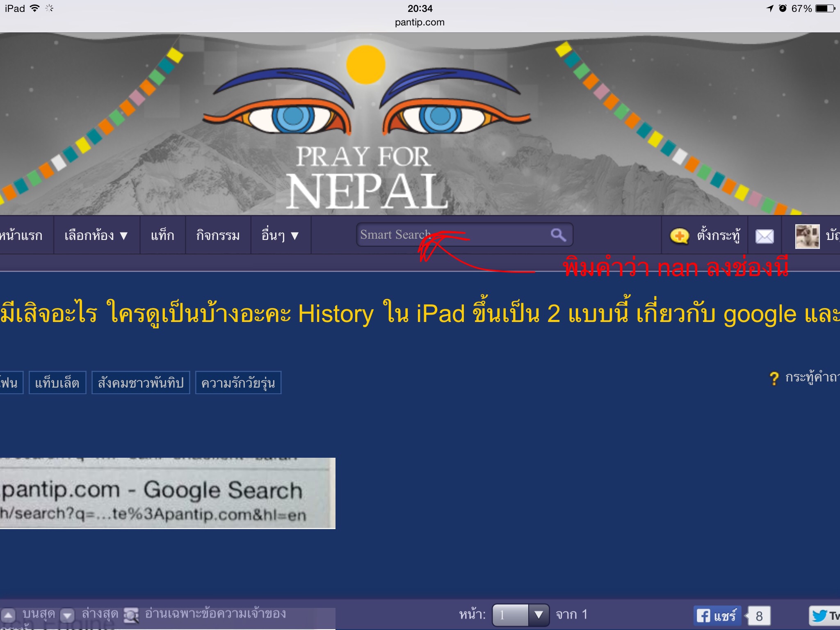
Task: Open the mail envelope icon
Action: coord(765,236)
